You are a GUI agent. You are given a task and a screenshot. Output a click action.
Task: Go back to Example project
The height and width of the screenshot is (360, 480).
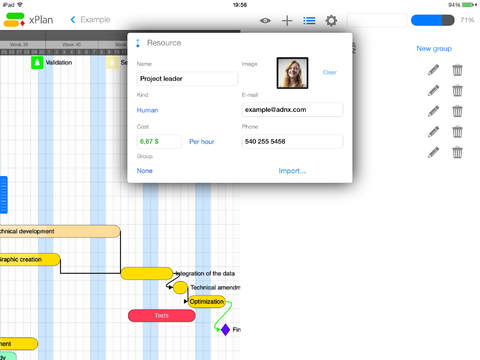click(x=90, y=20)
